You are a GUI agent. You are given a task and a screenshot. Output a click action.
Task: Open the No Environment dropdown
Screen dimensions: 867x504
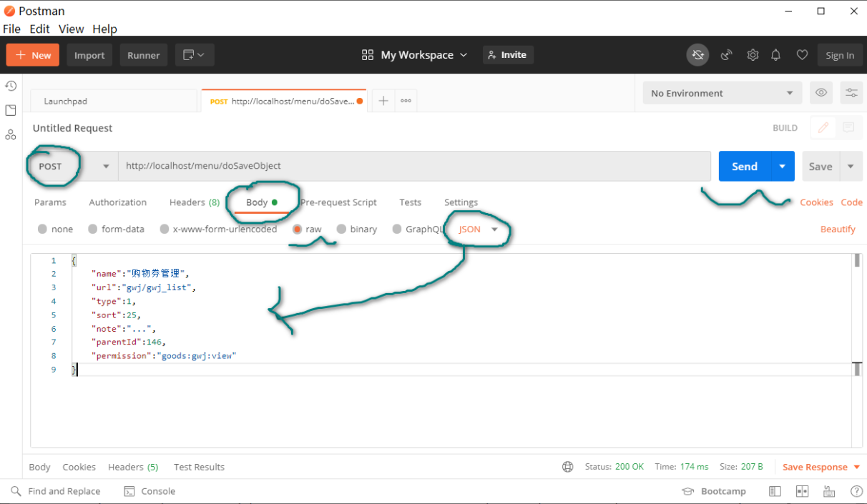(x=722, y=93)
